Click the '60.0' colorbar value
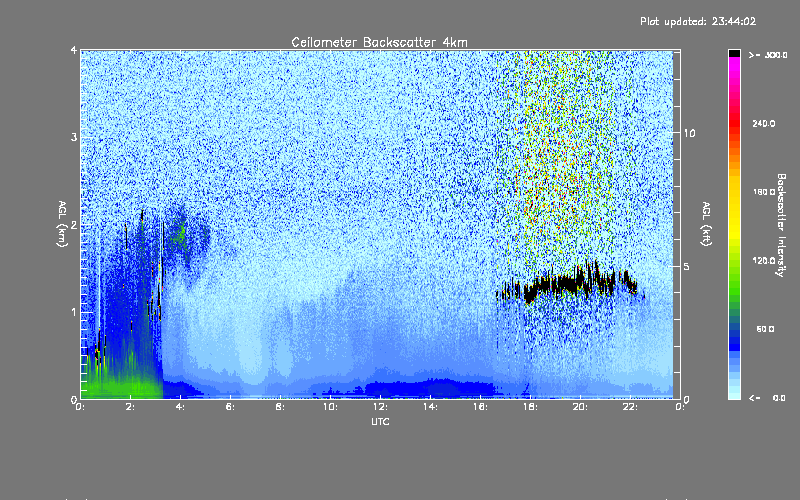 pos(765,329)
